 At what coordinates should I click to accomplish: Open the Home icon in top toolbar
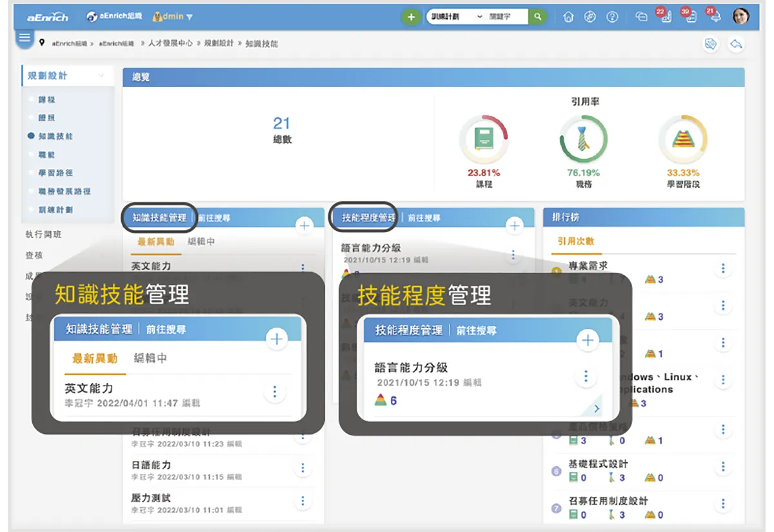tap(568, 17)
